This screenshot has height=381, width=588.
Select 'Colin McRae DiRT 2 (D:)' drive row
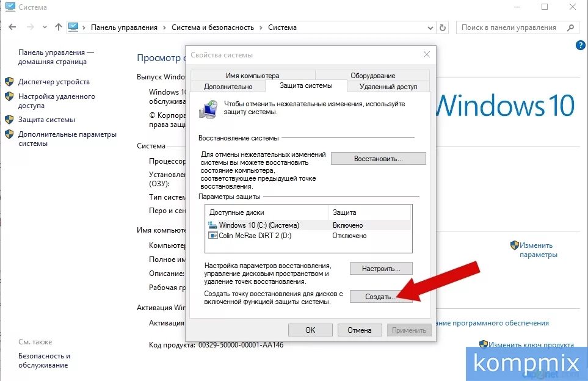308,236
